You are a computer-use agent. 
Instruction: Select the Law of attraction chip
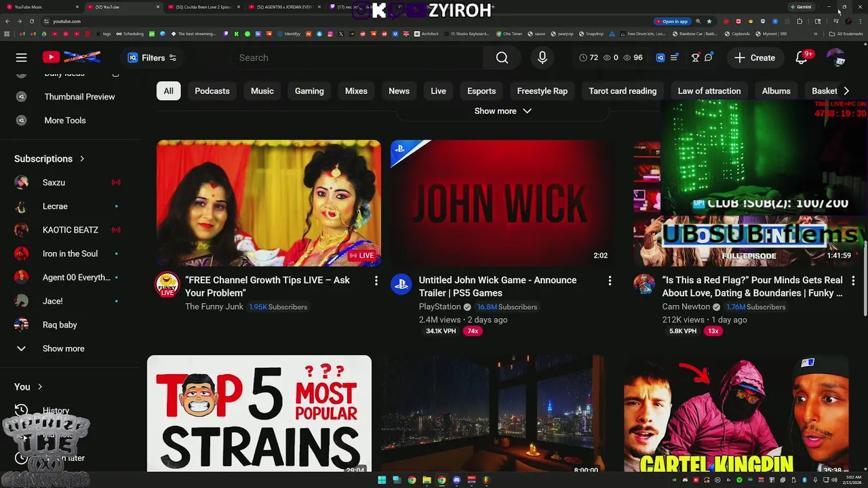[x=709, y=91]
